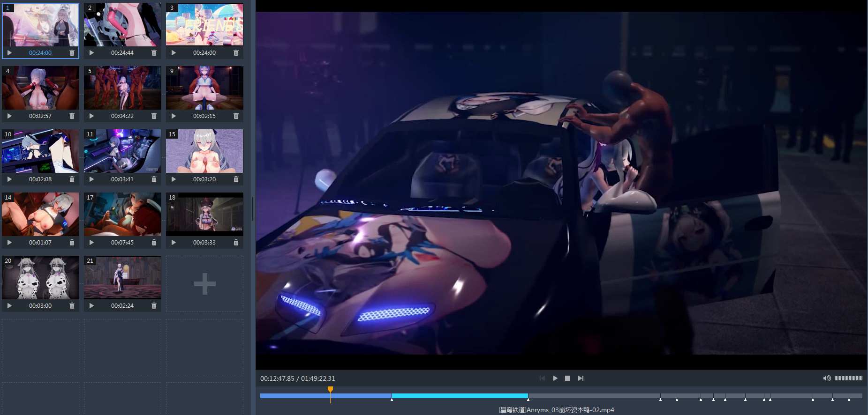This screenshot has width=868, height=415.
Task: Select the clip 4 thumbnail
Action: click(40, 88)
